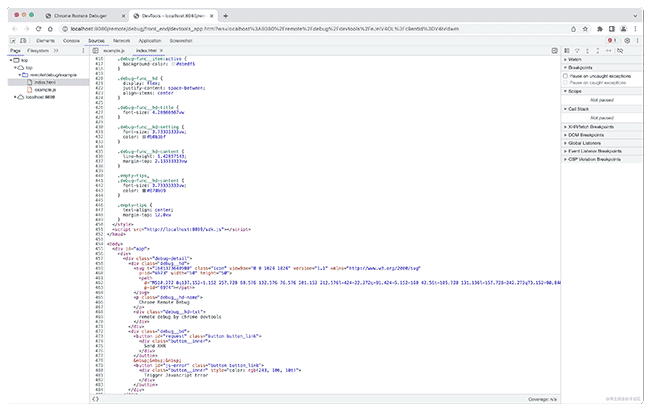Viewport: 650px width, 404px height.
Task: Open the Network panel tab
Action: click(121, 41)
